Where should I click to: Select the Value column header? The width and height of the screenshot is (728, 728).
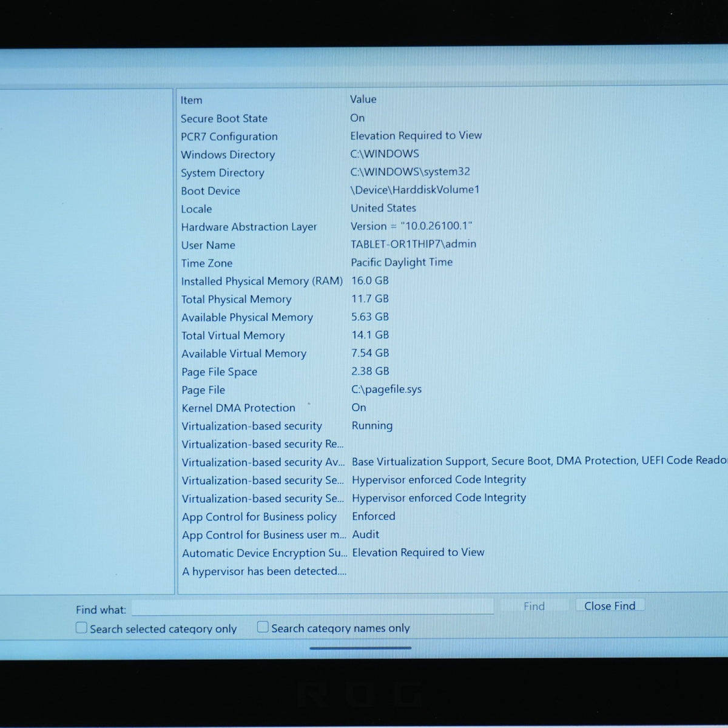[363, 99]
